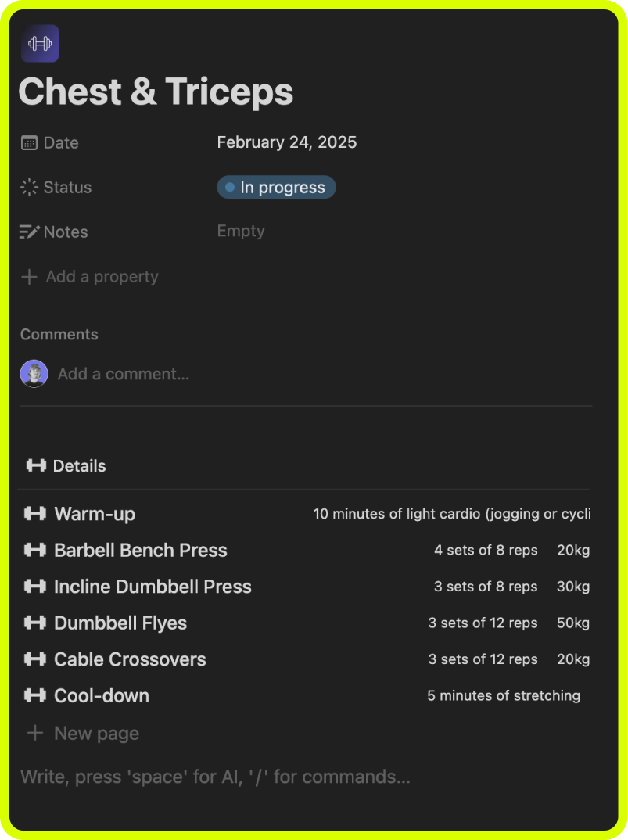The width and height of the screenshot is (628, 840).
Task: Open the In progress status dropdown
Action: [276, 188]
